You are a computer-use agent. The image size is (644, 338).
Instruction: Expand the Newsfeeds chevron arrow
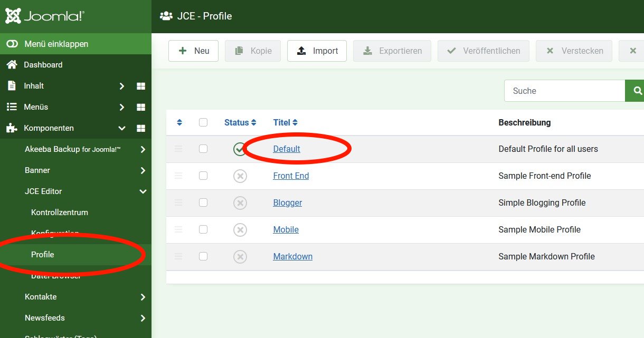click(x=143, y=318)
